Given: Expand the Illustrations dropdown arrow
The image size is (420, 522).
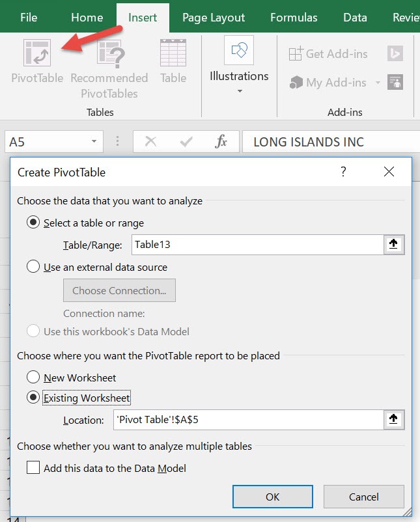Looking at the screenshot, I should click(x=240, y=91).
